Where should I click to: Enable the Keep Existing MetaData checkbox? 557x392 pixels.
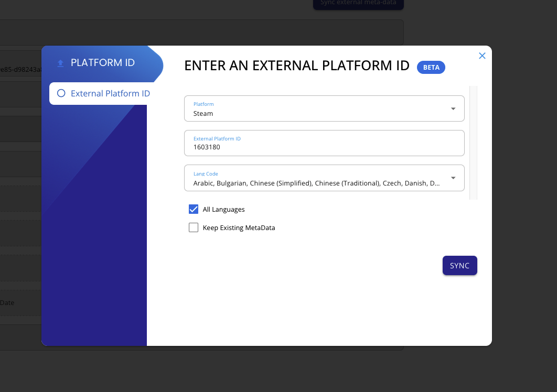[x=194, y=227]
